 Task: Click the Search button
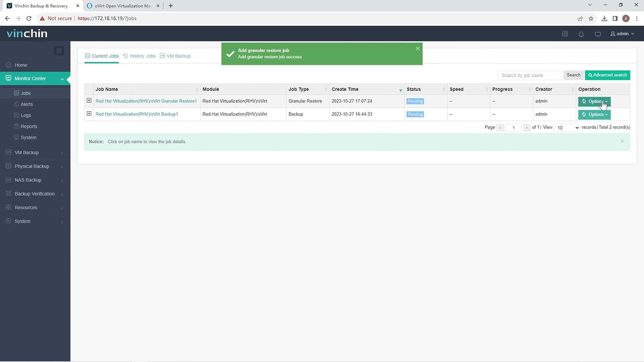coord(573,75)
